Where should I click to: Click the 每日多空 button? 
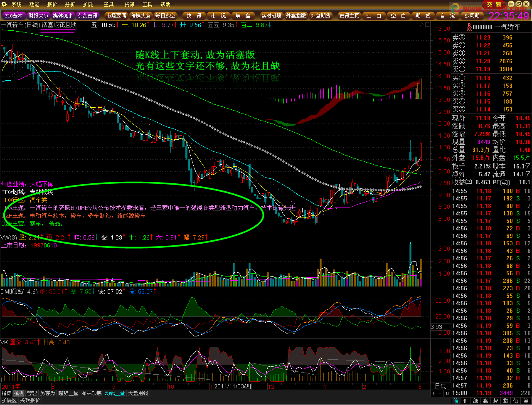(165, 16)
